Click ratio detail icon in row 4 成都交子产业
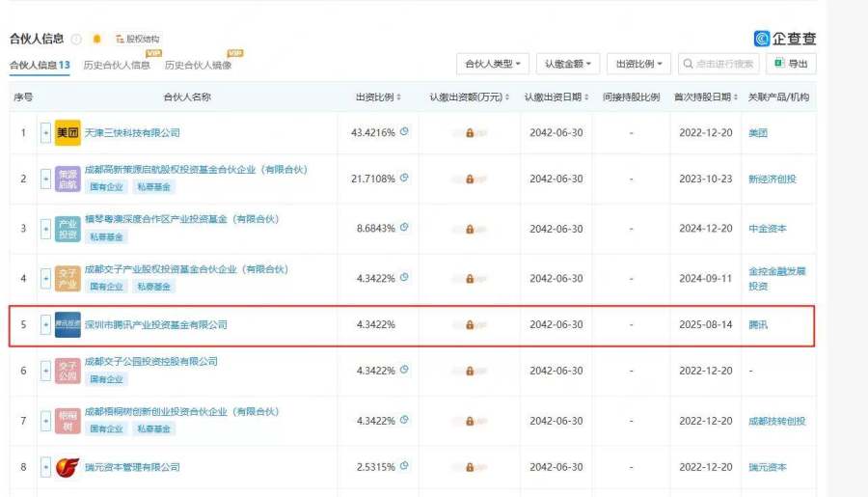868x497 pixels. tap(404, 277)
